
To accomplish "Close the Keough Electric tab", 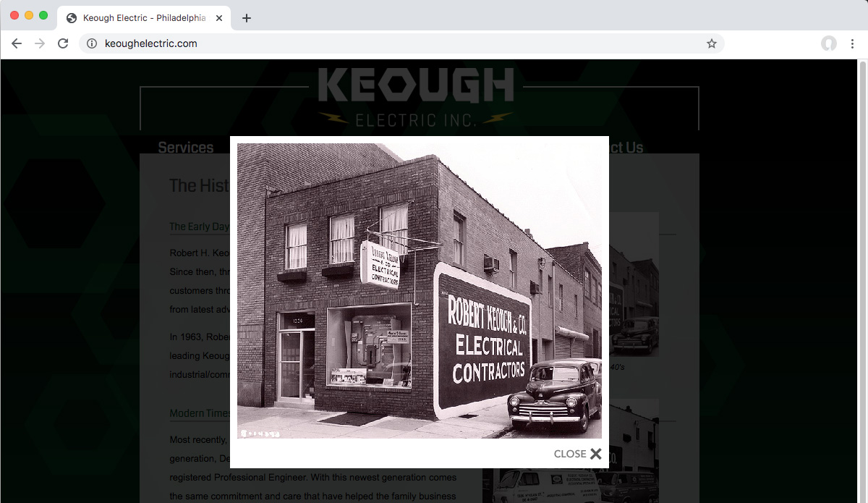I will coord(219,18).
